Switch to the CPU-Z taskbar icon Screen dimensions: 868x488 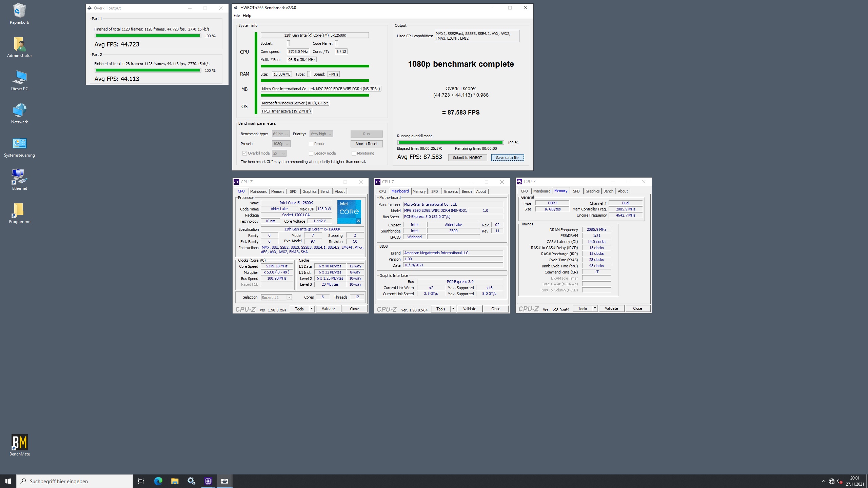208,481
